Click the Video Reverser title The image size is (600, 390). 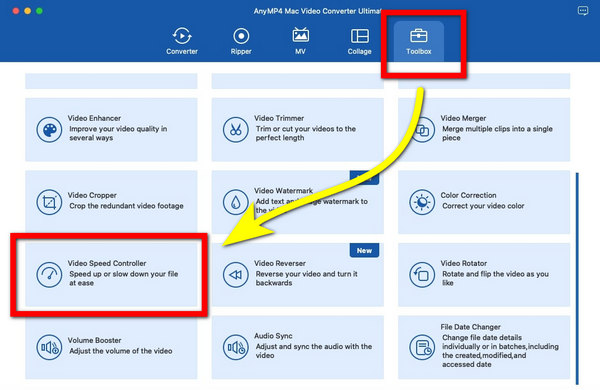(280, 263)
